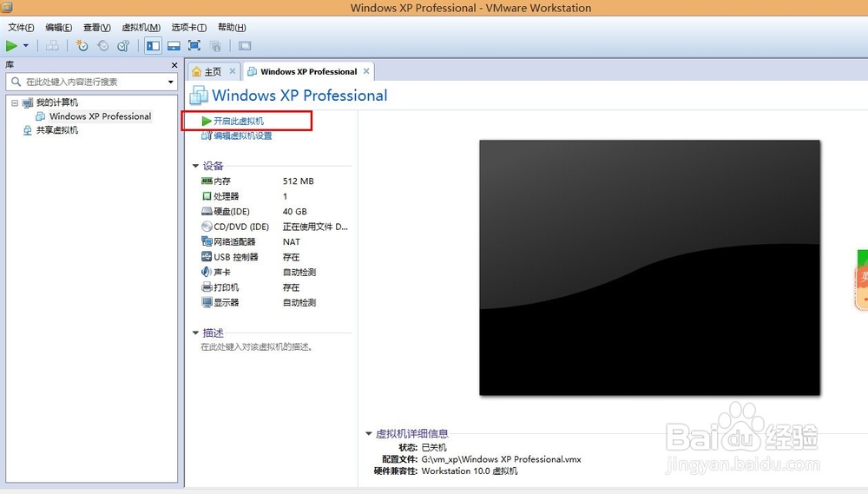The width and height of the screenshot is (868, 494).
Task: Select the CD/DVD (IDE) device row
Action: coord(274,227)
